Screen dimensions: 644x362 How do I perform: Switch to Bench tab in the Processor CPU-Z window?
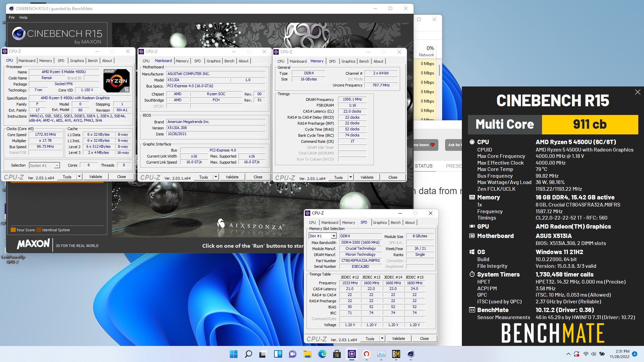point(93,61)
